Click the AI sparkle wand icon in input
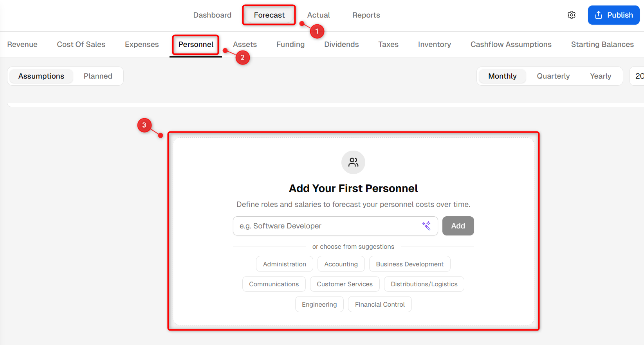This screenshot has height=345, width=644. coord(426,226)
